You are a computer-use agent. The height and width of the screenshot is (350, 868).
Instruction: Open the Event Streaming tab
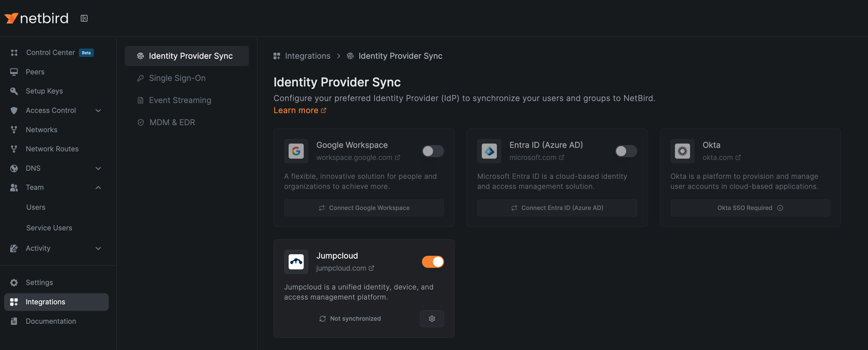pyautogui.click(x=180, y=100)
